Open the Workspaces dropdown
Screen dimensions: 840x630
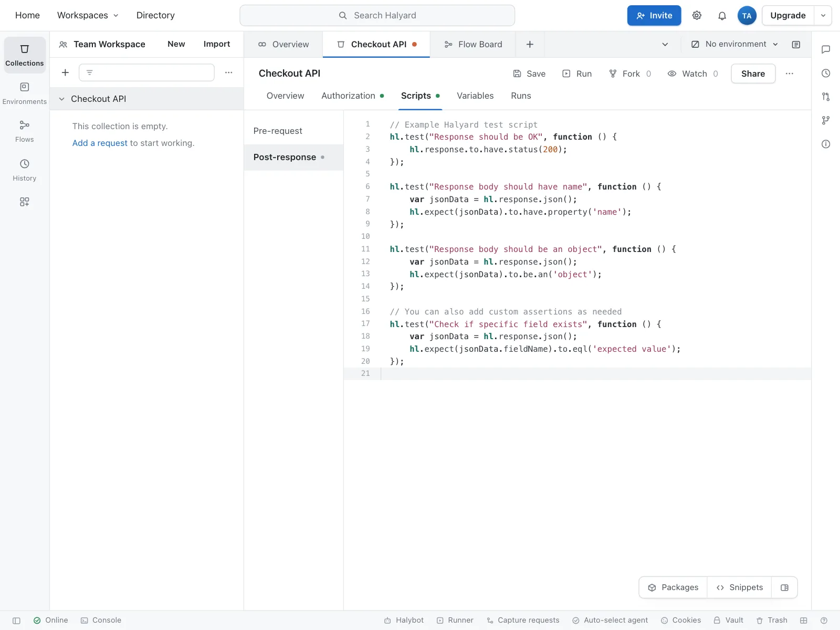coord(88,16)
